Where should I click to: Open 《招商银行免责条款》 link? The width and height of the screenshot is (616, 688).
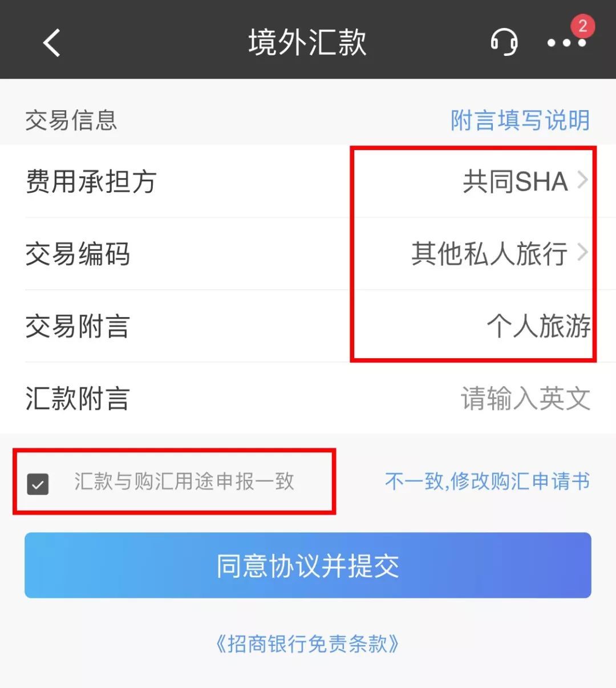pyautogui.click(x=308, y=644)
